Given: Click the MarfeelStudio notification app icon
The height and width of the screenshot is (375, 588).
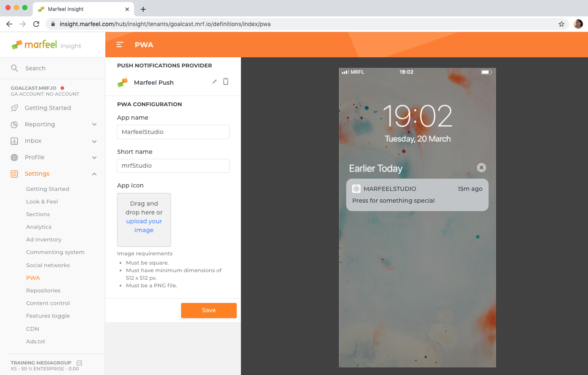Looking at the screenshot, I should tap(356, 189).
